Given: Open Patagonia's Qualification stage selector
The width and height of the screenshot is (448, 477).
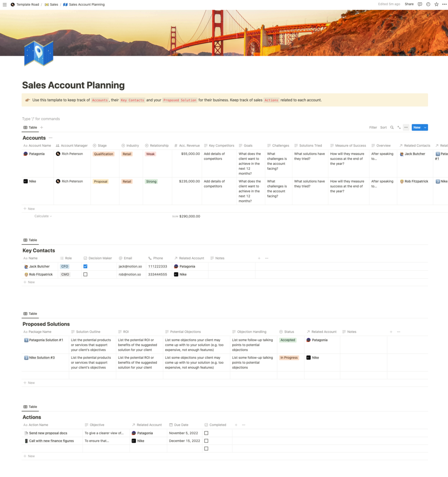Looking at the screenshot, I should (103, 154).
